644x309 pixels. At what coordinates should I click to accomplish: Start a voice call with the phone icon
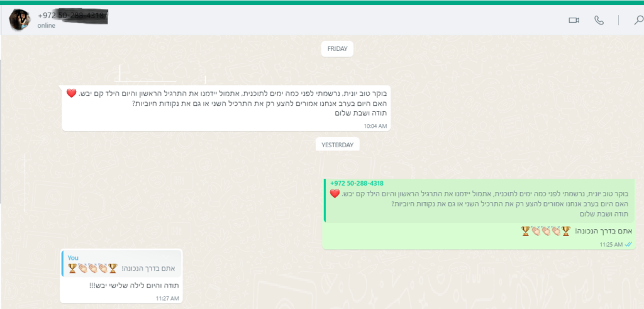click(x=599, y=20)
